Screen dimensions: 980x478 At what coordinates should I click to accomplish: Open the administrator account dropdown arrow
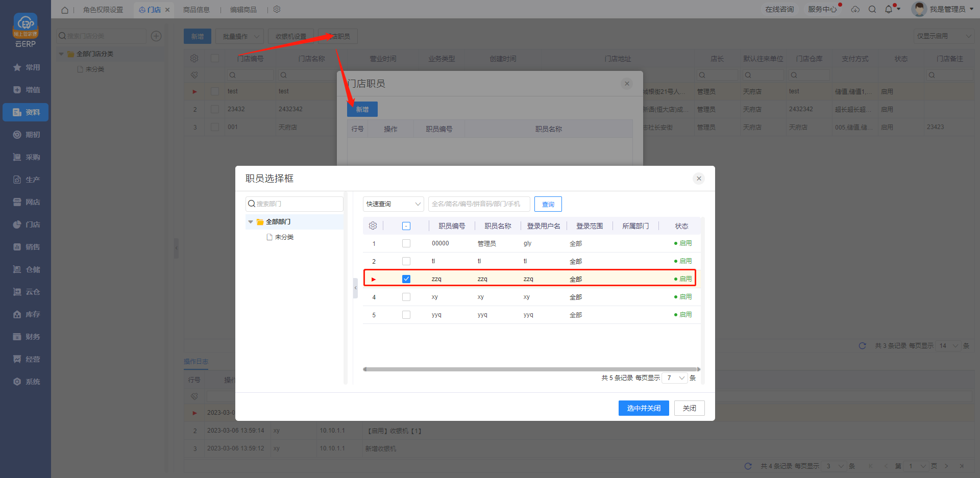(x=971, y=9)
